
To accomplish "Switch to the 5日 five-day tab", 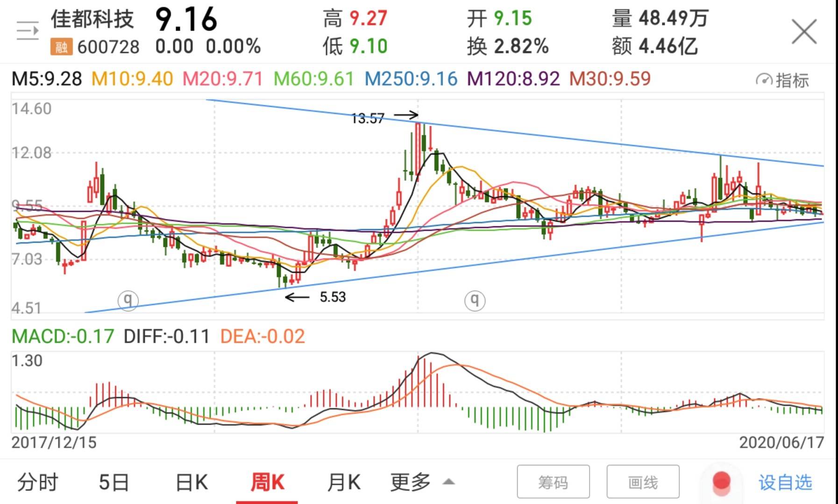I will click(114, 482).
